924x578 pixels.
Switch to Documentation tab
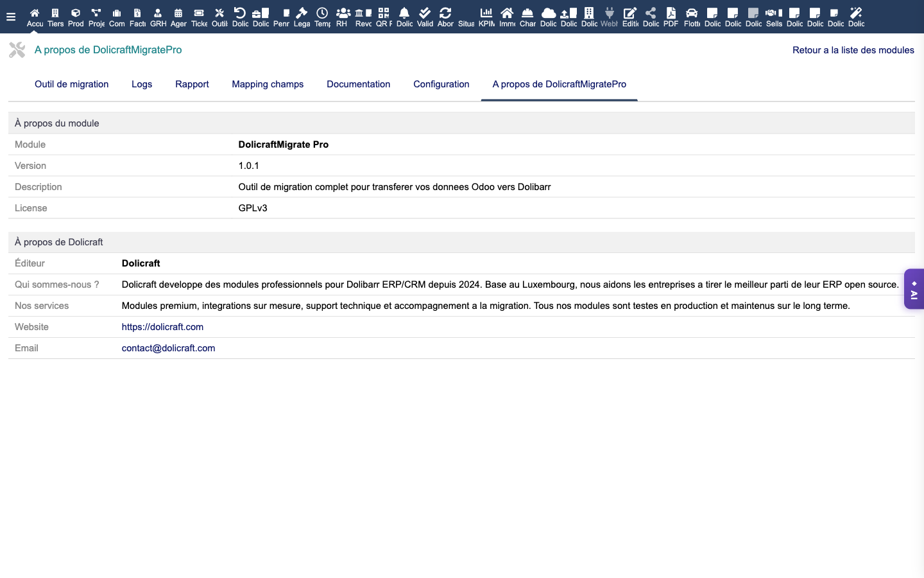click(358, 84)
